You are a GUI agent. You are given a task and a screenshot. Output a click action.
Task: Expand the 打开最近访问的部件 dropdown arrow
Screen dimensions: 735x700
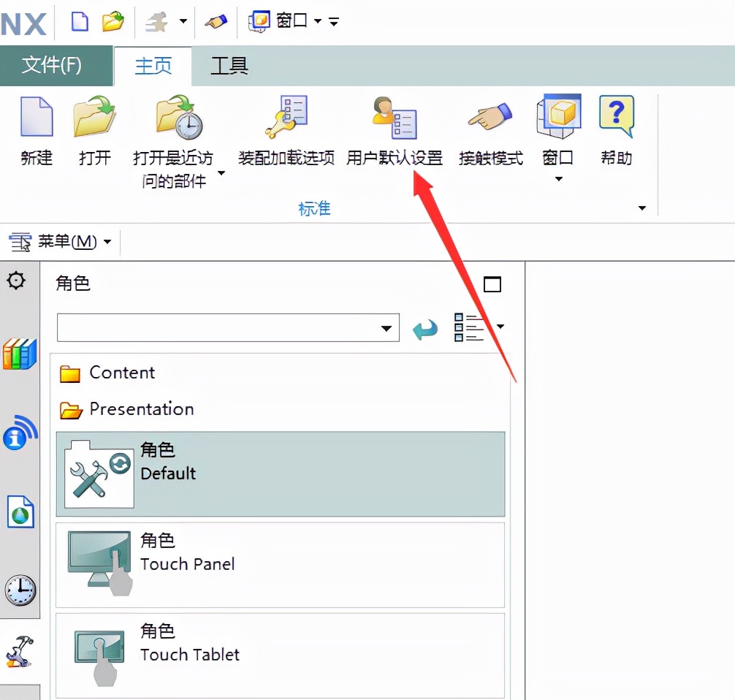coord(221,173)
